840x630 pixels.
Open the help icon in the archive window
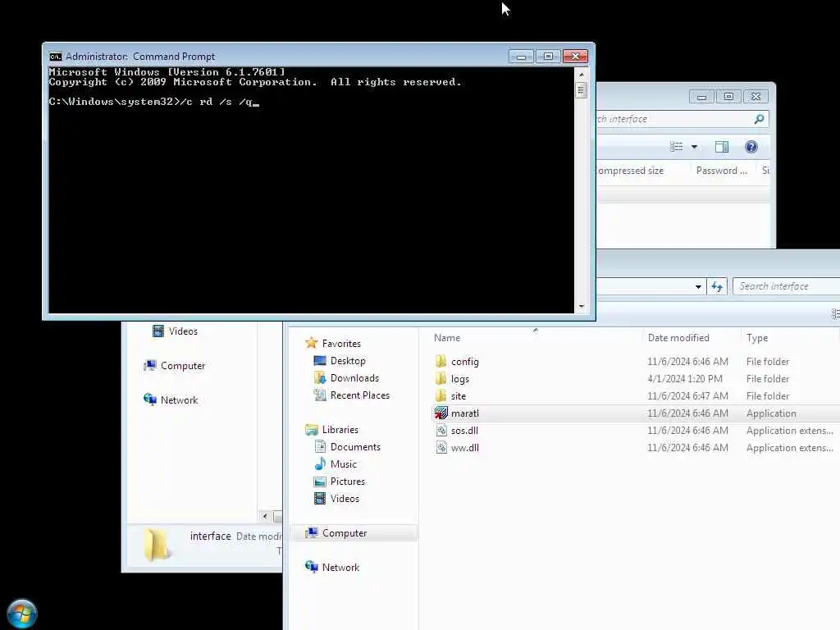point(751,147)
